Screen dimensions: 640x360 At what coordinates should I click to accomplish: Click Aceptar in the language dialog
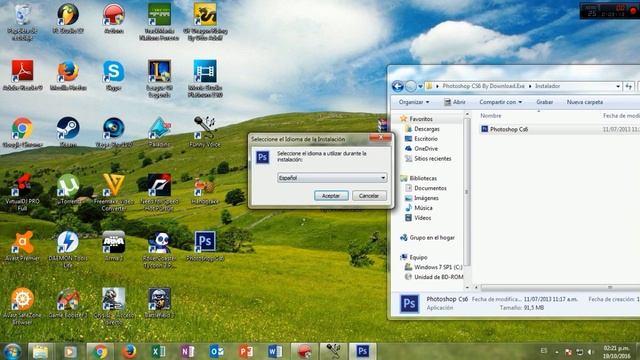point(331,196)
